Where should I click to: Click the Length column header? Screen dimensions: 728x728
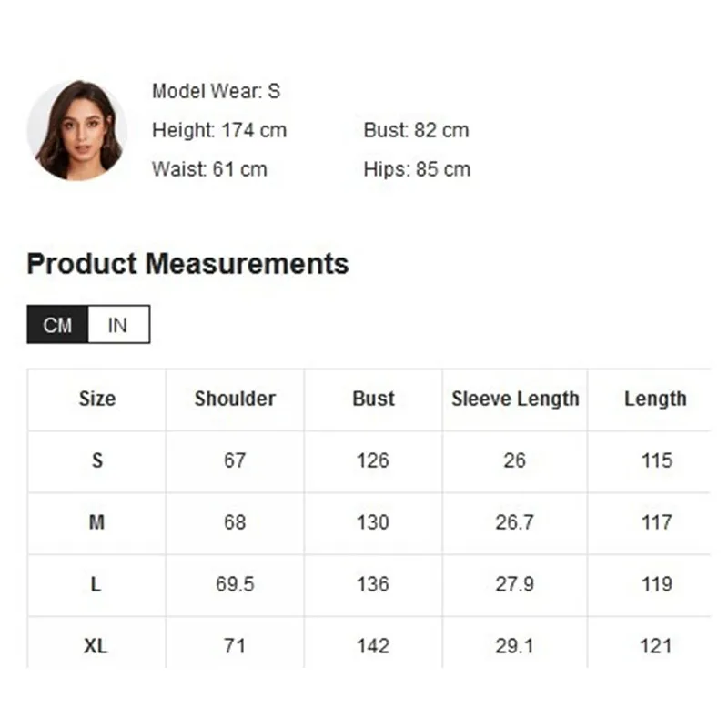tap(655, 399)
